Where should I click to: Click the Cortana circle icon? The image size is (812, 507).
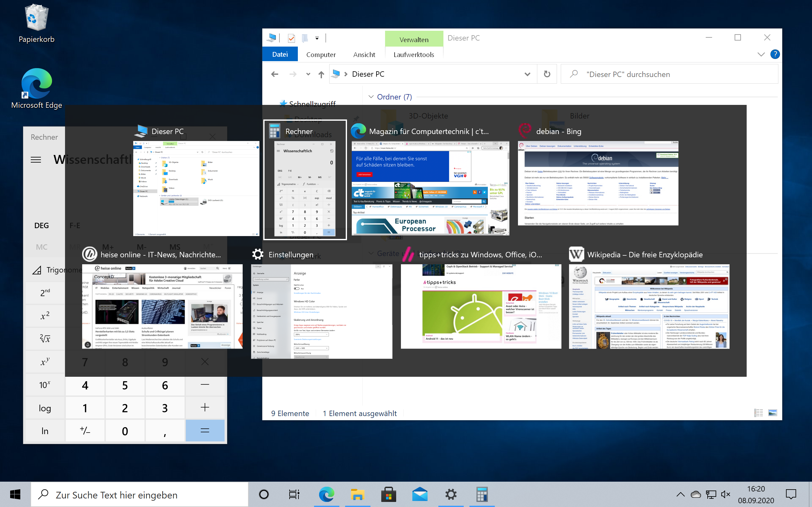tap(264, 494)
